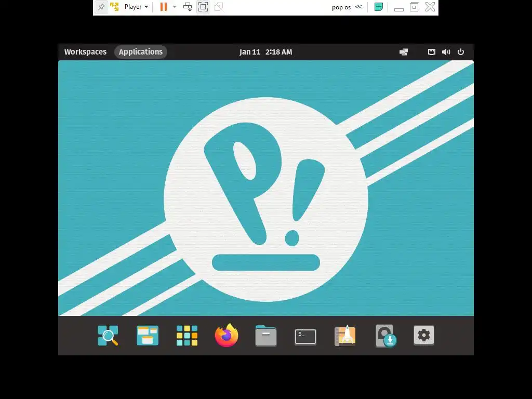Image resolution: width=532 pixels, height=399 pixels.
Task: Launch Firefox from the dock
Action: click(x=227, y=335)
